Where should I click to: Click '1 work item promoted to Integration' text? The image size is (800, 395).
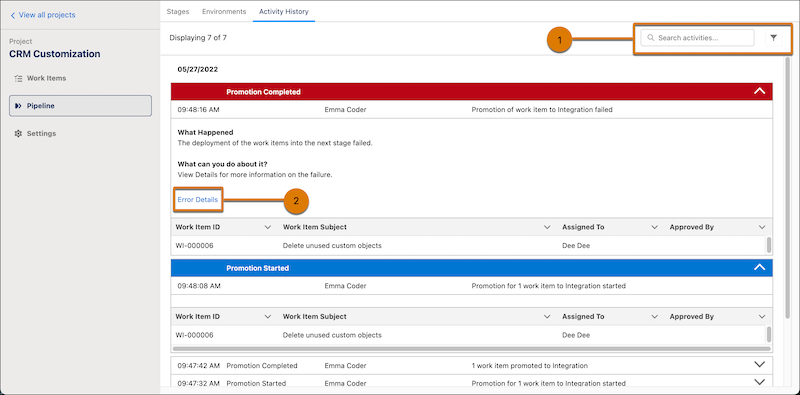(x=530, y=365)
